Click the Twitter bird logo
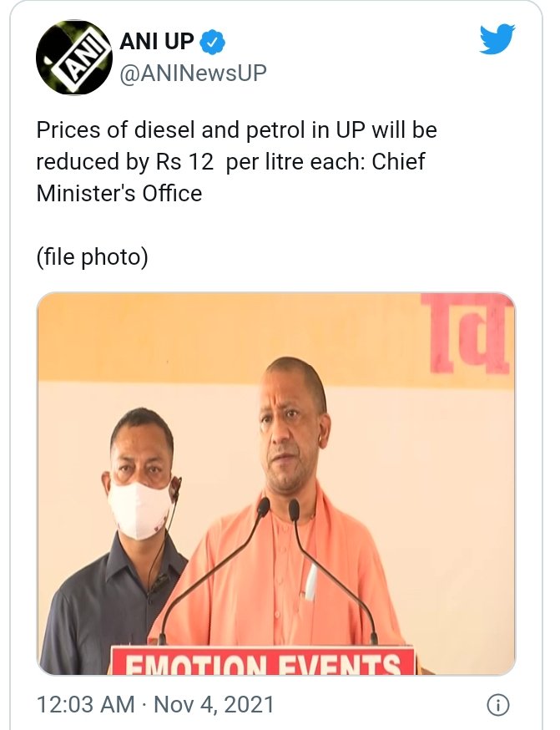The height and width of the screenshot is (730, 560). coord(497,39)
